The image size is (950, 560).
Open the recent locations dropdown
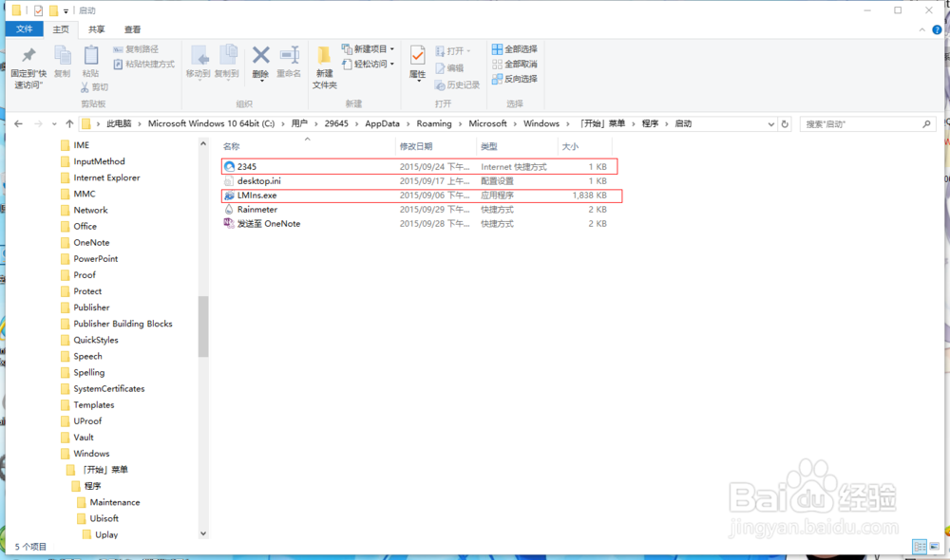point(54,124)
